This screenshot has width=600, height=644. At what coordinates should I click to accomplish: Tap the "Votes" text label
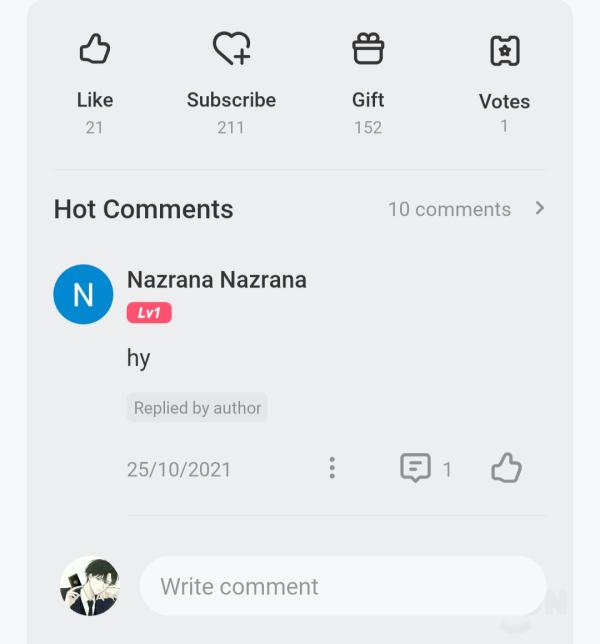(504, 101)
